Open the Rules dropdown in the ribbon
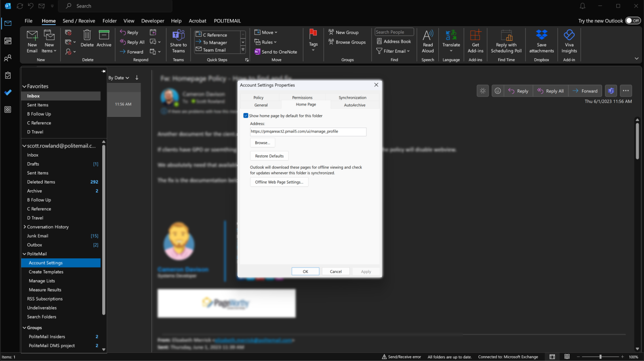644x361 pixels. [x=265, y=42]
